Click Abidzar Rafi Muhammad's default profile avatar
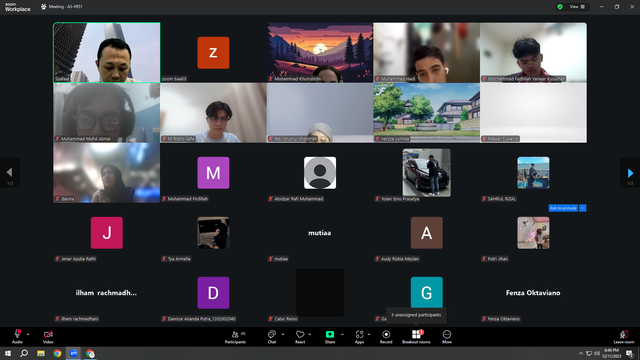 [320, 173]
